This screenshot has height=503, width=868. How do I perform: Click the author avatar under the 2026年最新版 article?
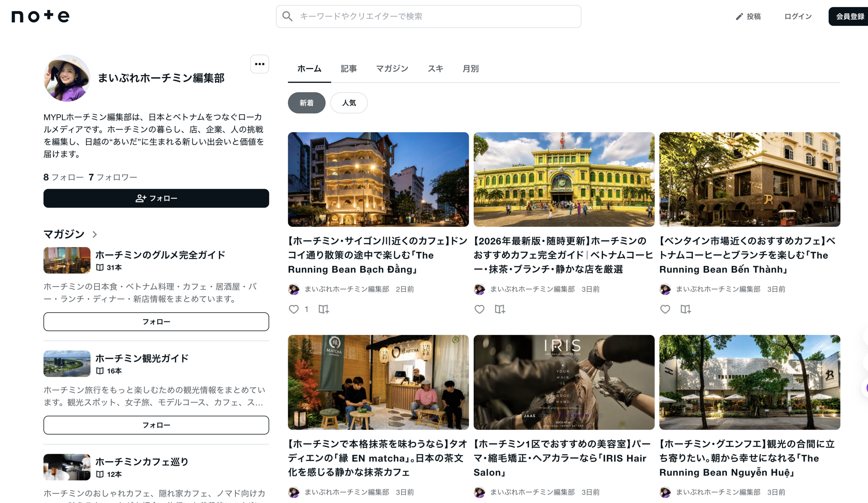479,289
